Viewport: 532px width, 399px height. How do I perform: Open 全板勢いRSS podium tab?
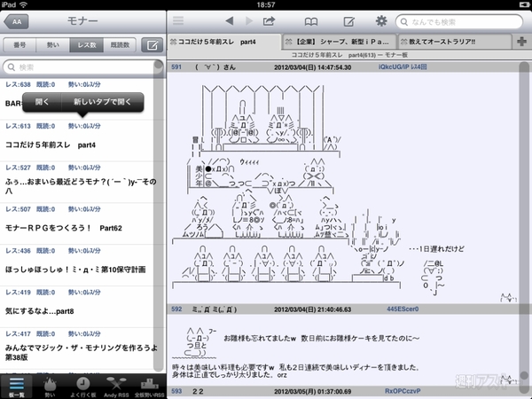click(149, 387)
